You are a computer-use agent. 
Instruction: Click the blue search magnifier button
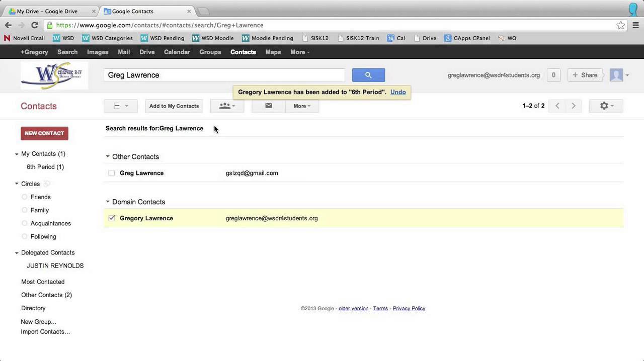[x=368, y=75]
